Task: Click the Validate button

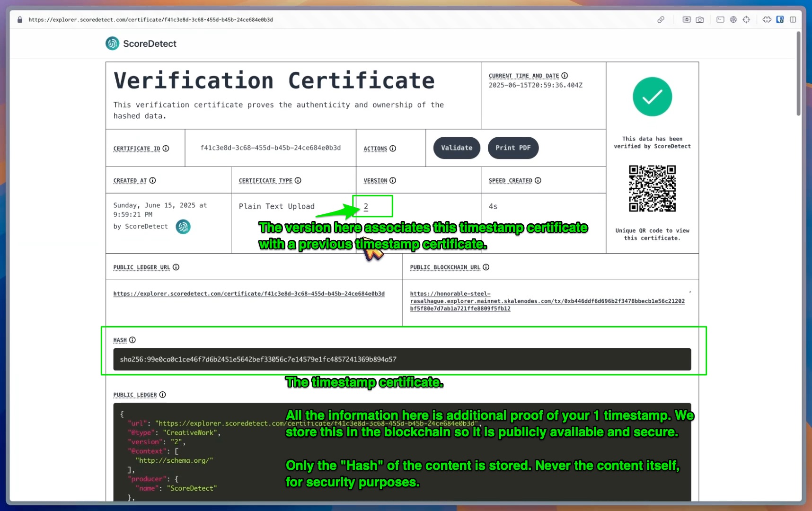Action: click(457, 148)
